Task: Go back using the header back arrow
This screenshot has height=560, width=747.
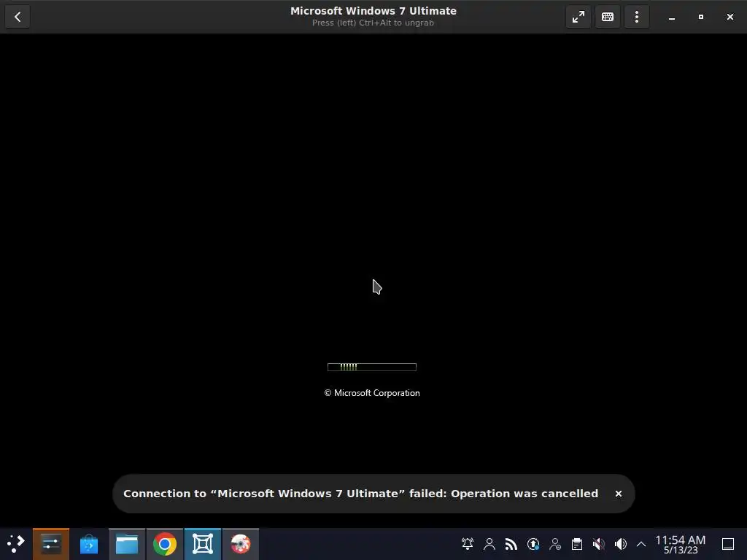Action: [18, 17]
